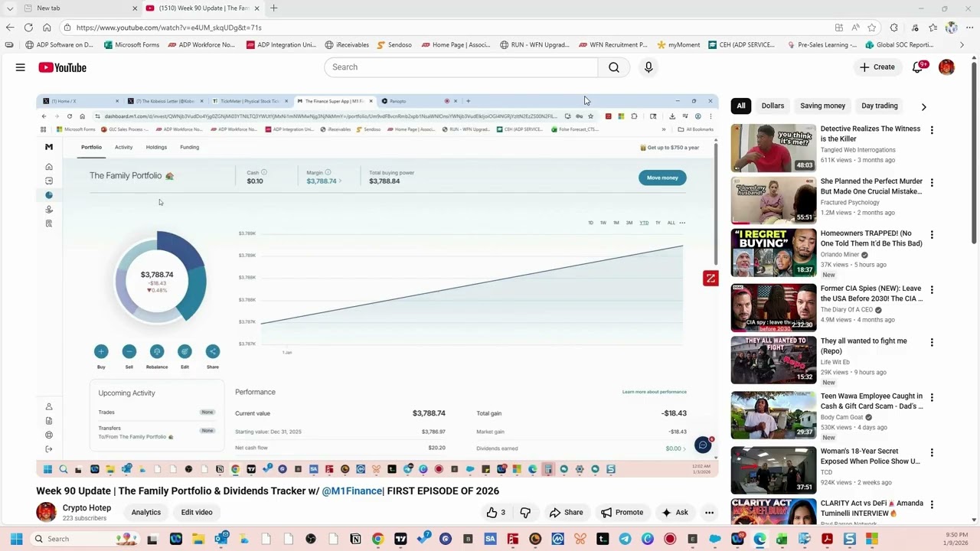Click the video player area to pause
980x551 pixels.
(377, 285)
